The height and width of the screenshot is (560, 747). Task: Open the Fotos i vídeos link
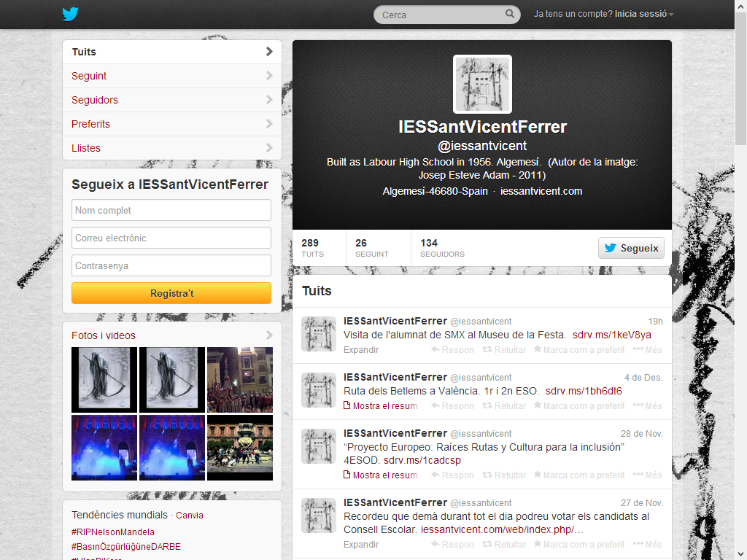[104, 335]
